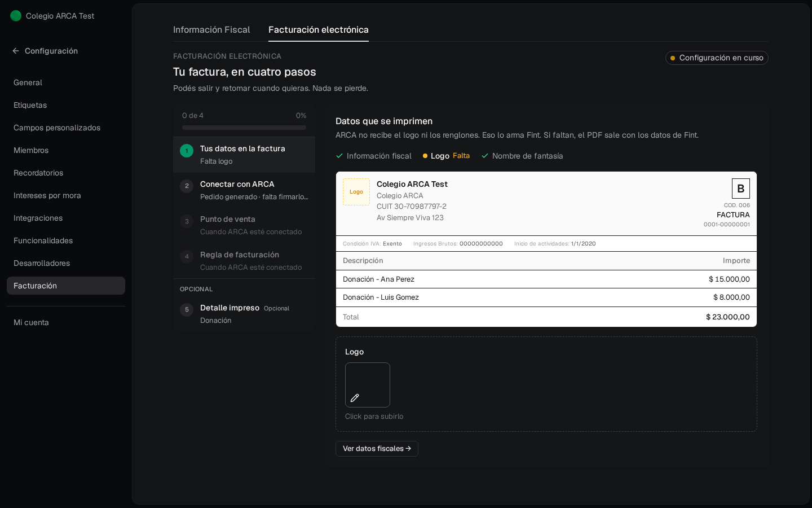Open Etiquetas in the sidebar
812x508 pixels.
click(66, 105)
